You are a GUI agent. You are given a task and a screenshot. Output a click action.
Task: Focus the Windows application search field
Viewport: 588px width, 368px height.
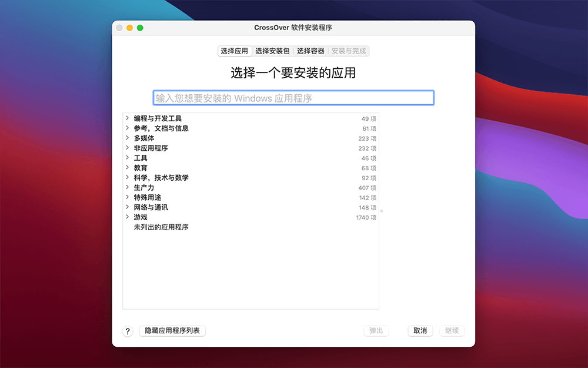click(293, 98)
